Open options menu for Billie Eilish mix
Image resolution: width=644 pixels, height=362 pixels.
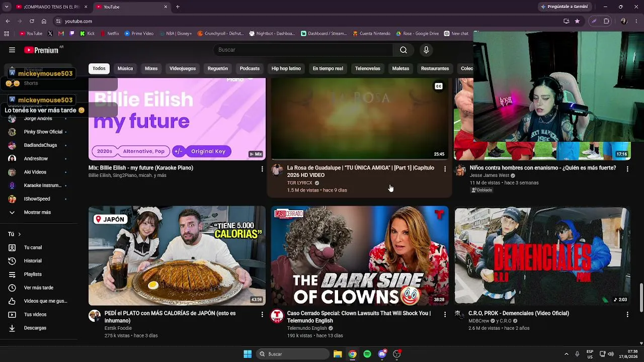(262, 169)
